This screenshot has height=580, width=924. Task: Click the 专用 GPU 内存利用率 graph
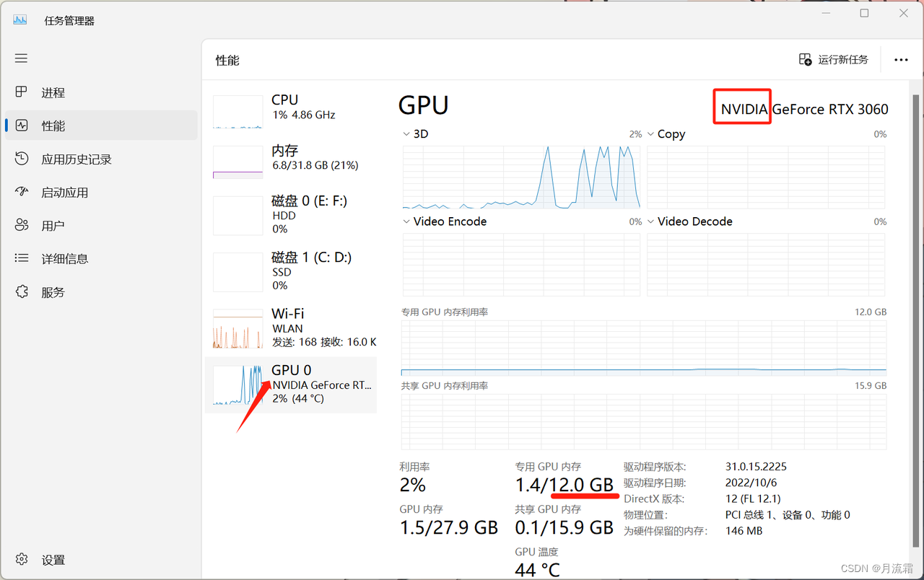[x=644, y=348]
